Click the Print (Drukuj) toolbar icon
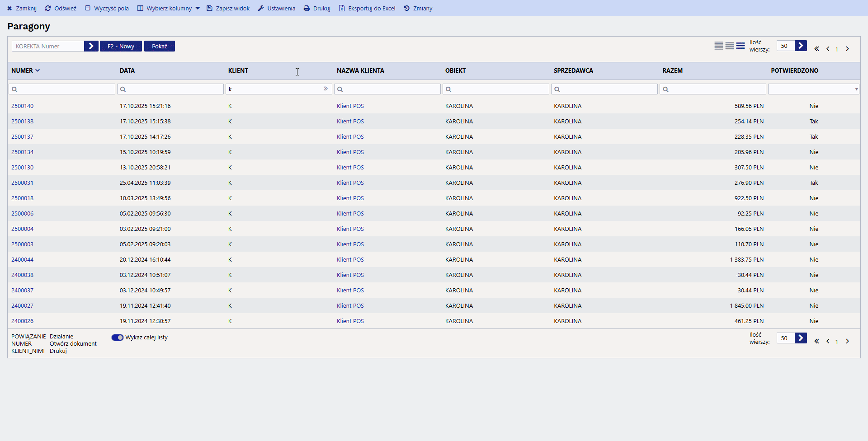The image size is (868, 441). [x=307, y=8]
